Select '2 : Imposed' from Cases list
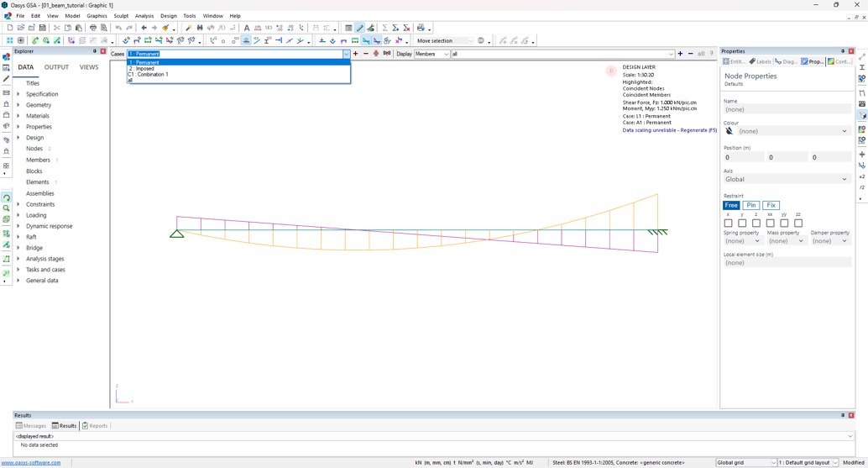This screenshot has width=868, height=468. coord(143,69)
